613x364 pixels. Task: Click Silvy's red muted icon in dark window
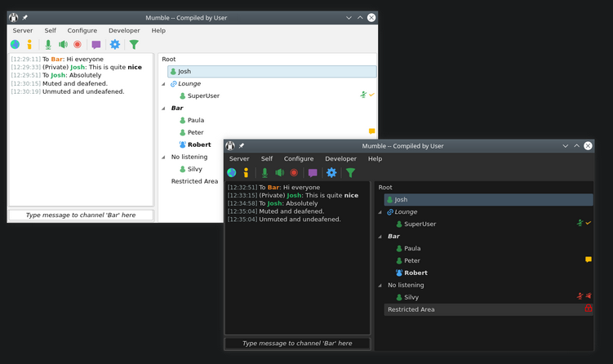(580, 296)
